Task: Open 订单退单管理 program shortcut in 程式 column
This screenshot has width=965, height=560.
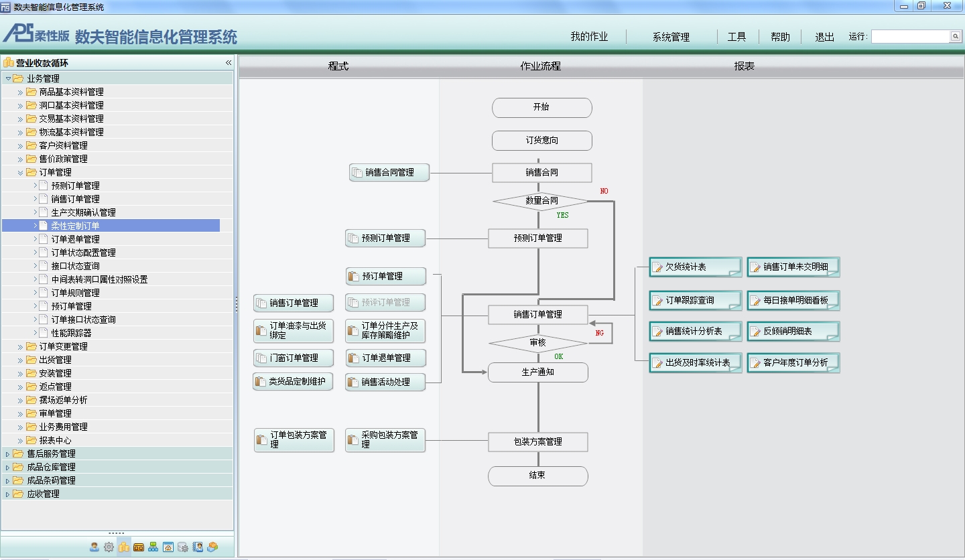Action: point(385,358)
